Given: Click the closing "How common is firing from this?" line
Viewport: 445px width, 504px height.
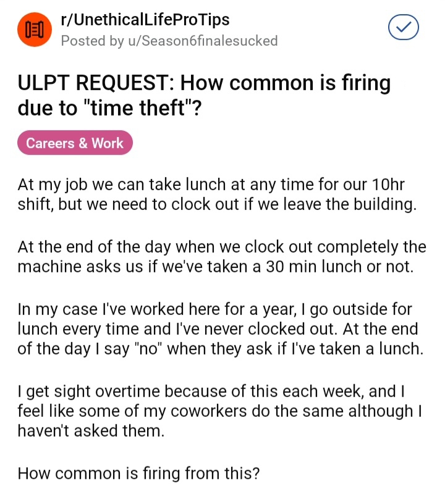Looking at the screenshot, I should coord(138,473).
